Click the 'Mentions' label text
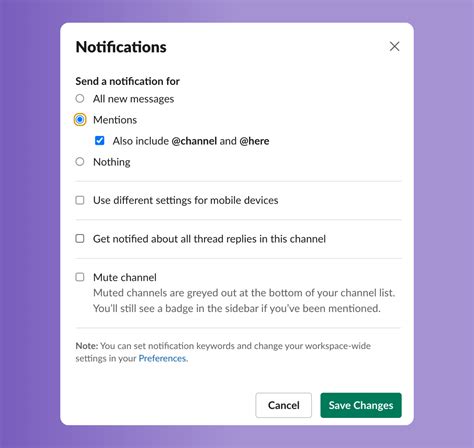 tap(115, 120)
